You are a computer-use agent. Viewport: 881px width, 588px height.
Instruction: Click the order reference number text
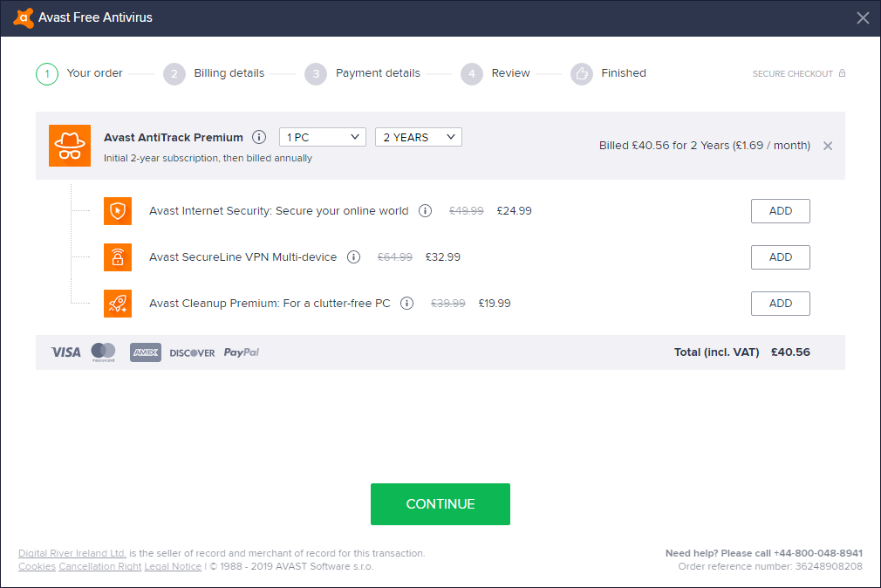click(x=770, y=567)
